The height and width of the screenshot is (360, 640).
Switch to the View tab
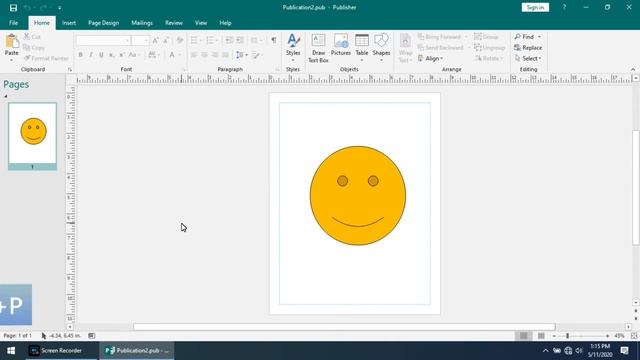tap(201, 23)
